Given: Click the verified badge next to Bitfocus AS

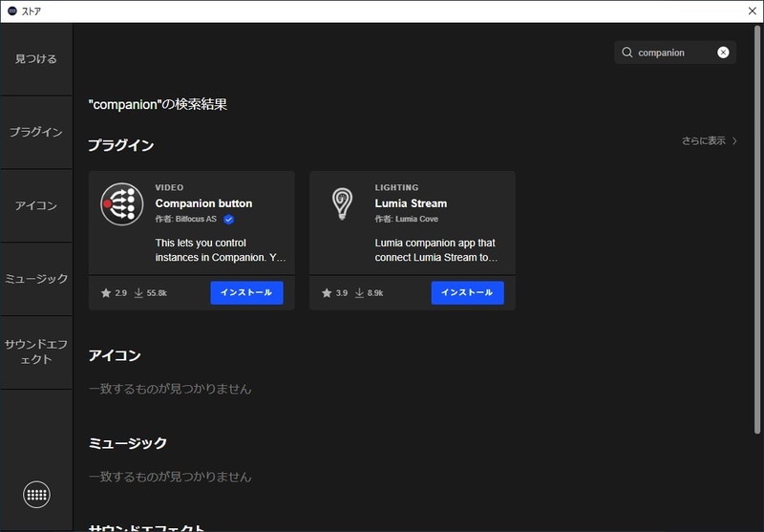Looking at the screenshot, I should pyautogui.click(x=228, y=220).
